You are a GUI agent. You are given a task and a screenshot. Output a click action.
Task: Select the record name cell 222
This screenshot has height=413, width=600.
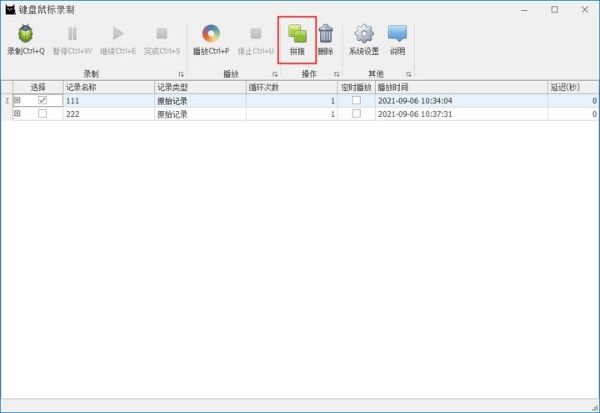click(109, 114)
